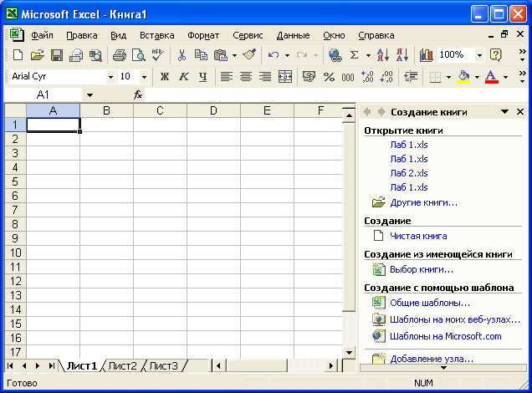
Task: Apply the currency format icon
Action: point(309,77)
